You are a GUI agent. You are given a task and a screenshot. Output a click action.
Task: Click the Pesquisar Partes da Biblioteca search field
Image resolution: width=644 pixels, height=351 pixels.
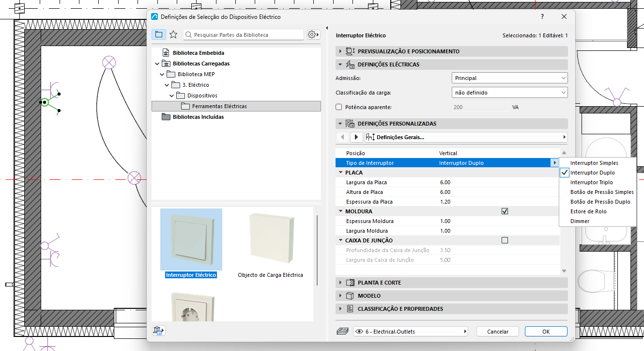tap(244, 35)
